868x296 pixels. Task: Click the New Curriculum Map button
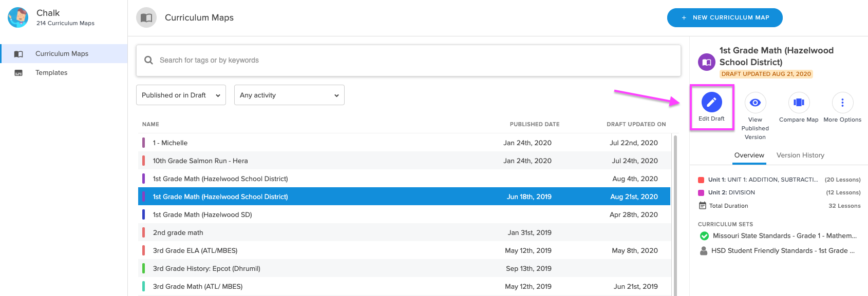click(x=725, y=17)
